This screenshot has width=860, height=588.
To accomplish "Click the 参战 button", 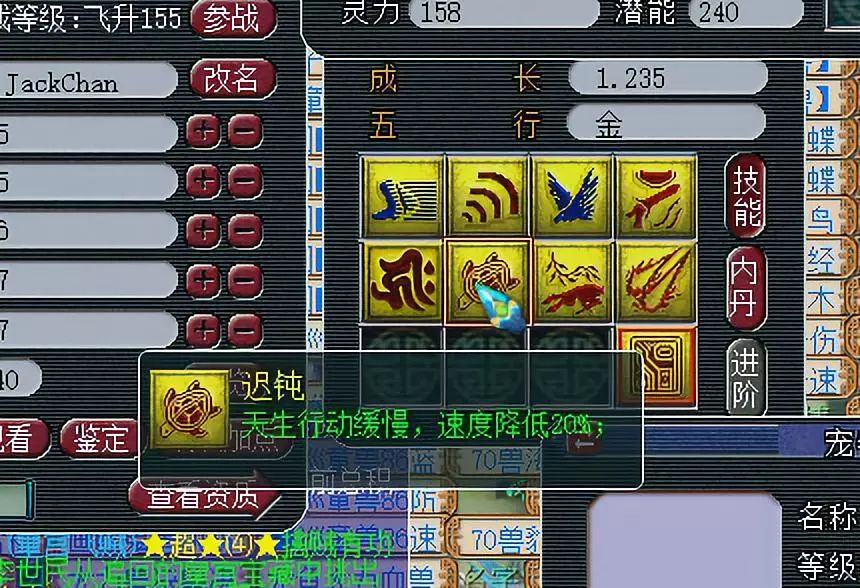I will [233, 19].
